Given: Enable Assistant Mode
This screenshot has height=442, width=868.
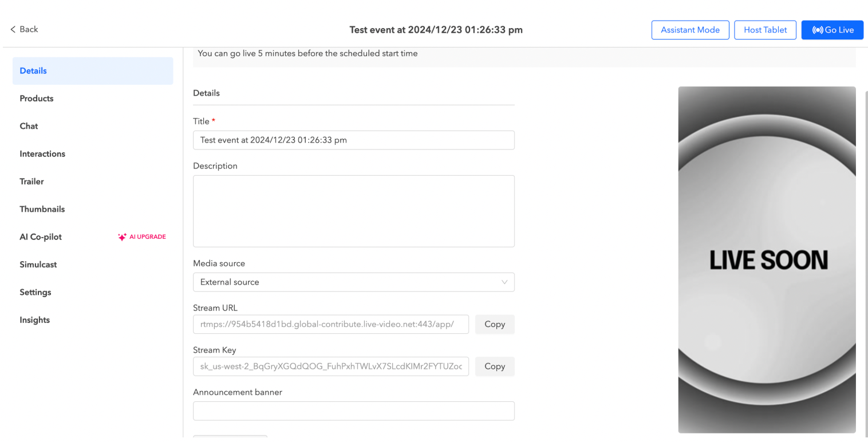Looking at the screenshot, I should click(x=690, y=30).
